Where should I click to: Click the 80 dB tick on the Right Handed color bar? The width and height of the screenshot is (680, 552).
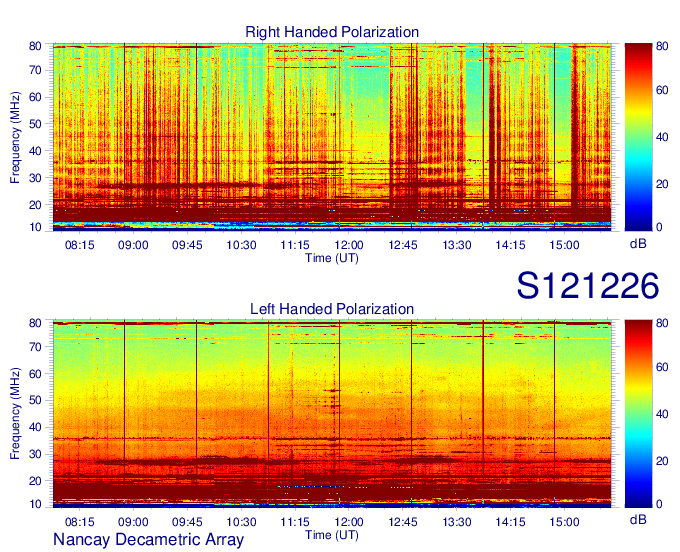pyautogui.click(x=662, y=46)
